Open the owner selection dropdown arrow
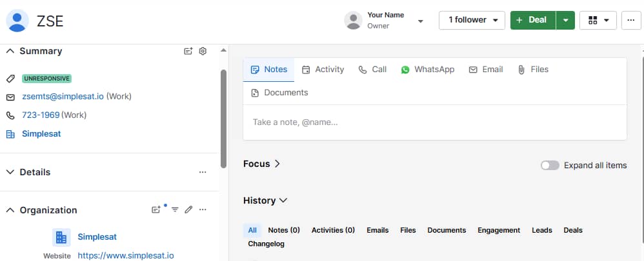The width and height of the screenshot is (644, 261). pyautogui.click(x=421, y=21)
